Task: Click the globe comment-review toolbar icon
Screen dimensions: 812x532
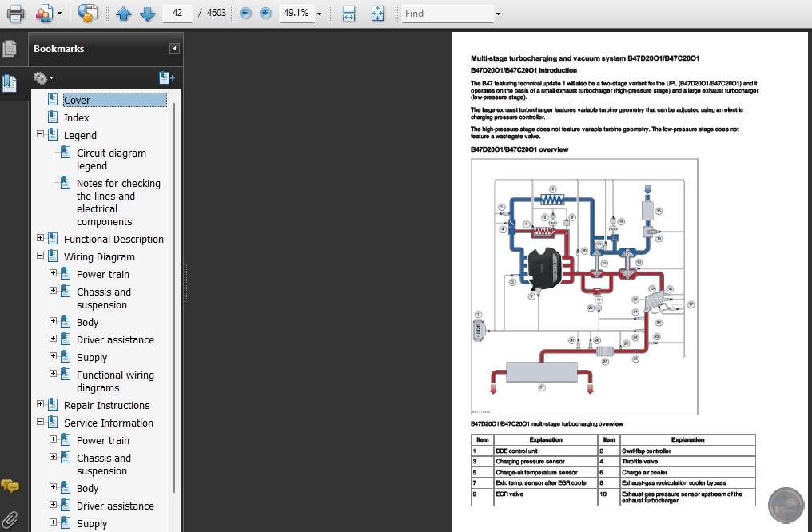Action: (x=87, y=13)
